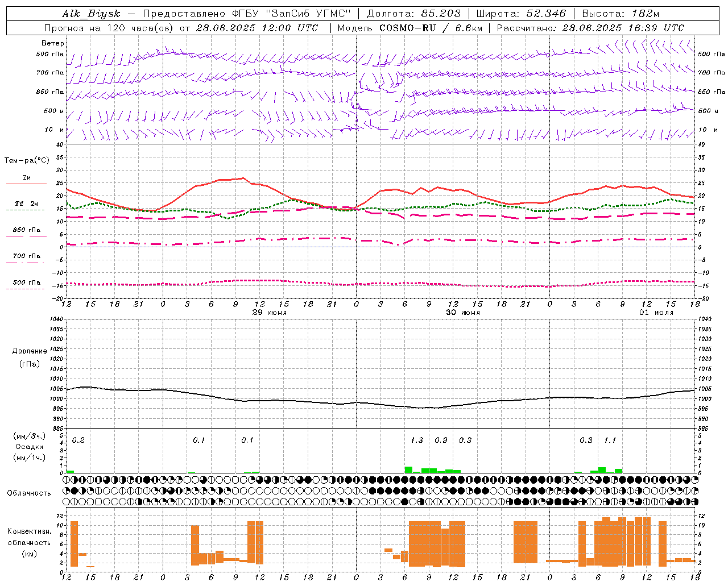
Task: Click the Ветер panel label
Action: coord(53,43)
